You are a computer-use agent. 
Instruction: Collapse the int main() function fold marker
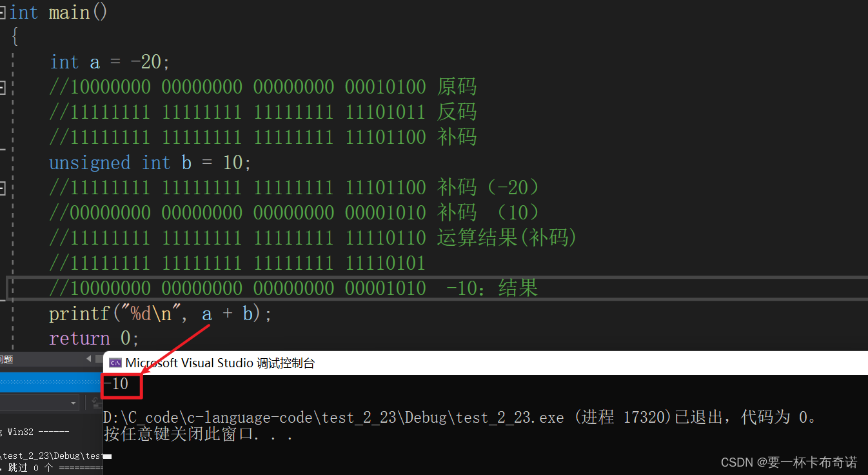click(2, 12)
